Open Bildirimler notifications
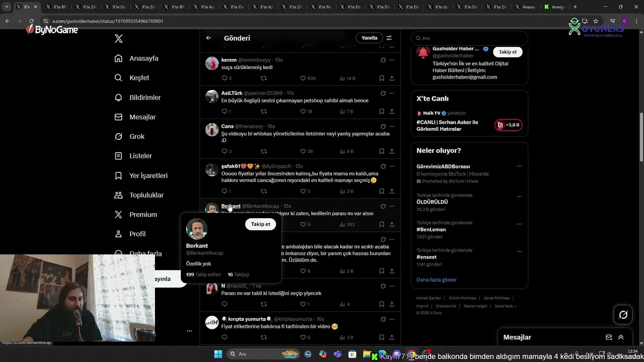Viewport: 644px width, 362px height. pyautogui.click(x=137, y=98)
